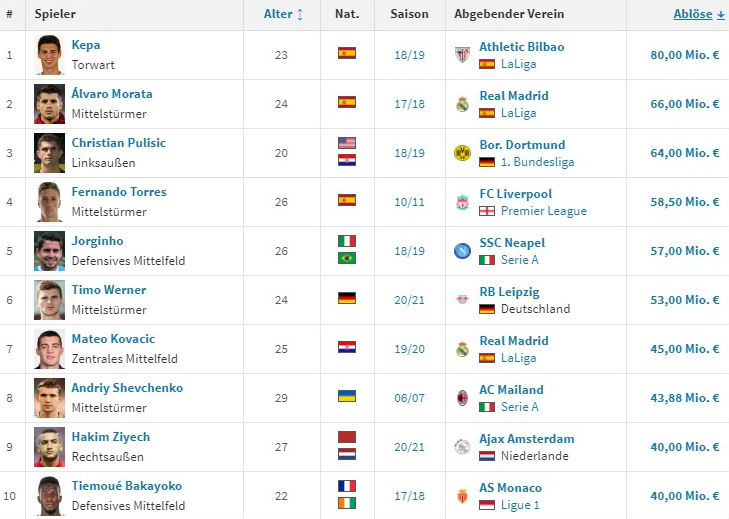Click the Athletic Bilbao club crest
The width and height of the screenshot is (729, 519).
click(x=461, y=55)
